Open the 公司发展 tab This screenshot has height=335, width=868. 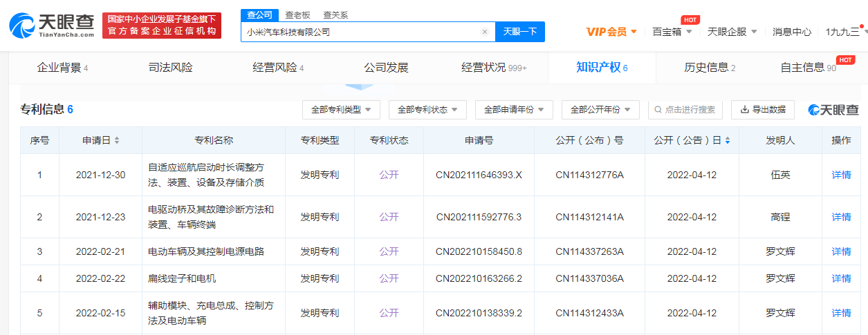[387, 68]
